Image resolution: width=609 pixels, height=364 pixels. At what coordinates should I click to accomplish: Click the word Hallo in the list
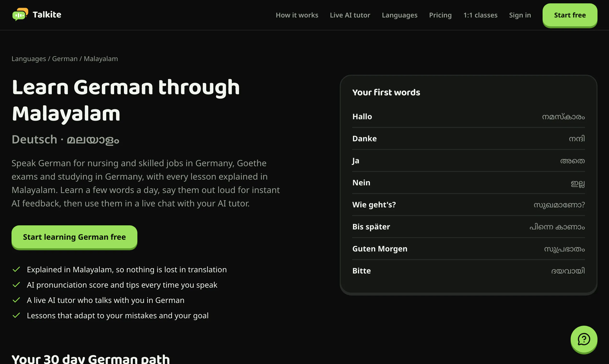tap(362, 117)
